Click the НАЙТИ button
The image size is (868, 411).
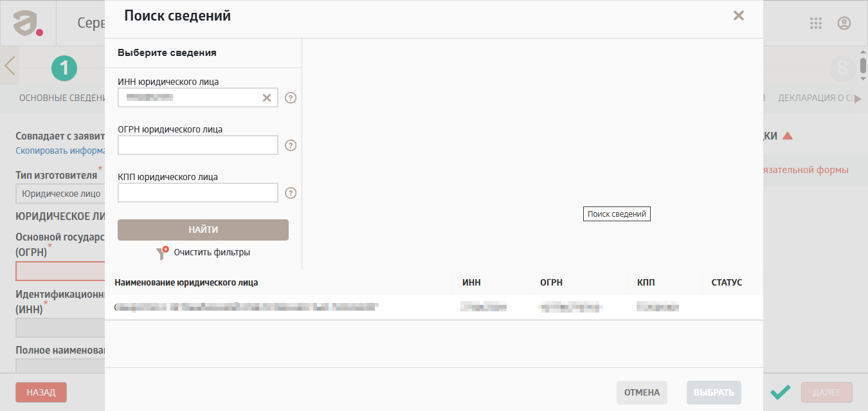tap(203, 230)
